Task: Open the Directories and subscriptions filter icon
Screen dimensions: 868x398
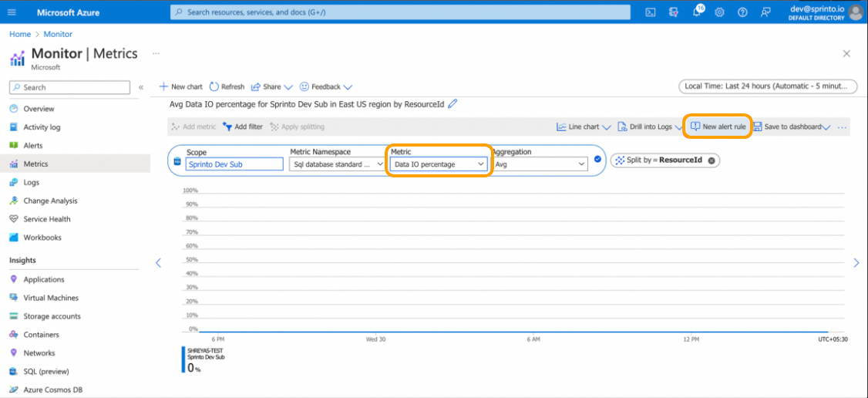Action: pyautogui.click(x=674, y=12)
